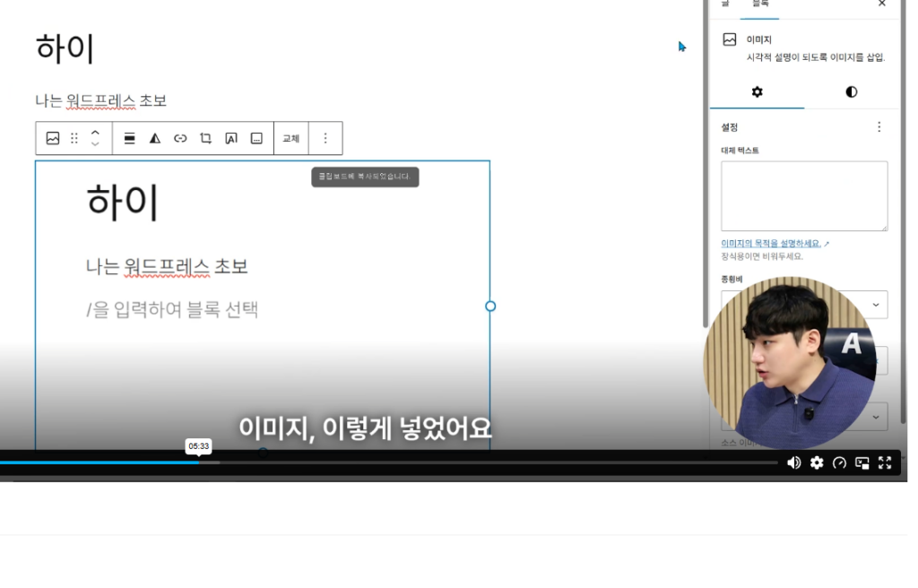This screenshot has width=918, height=588.
Task: Open block toolbar more options menu
Action: pos(325,138)
